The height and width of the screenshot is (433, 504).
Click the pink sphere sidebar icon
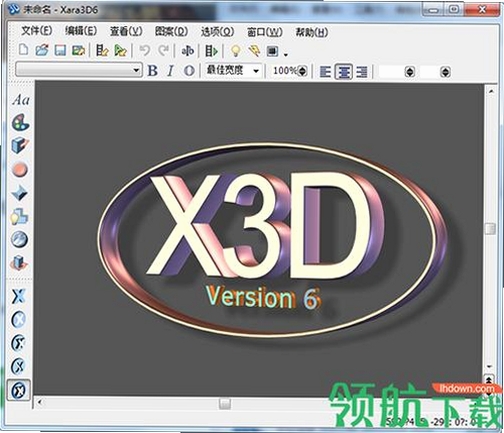pyautogui.click(x=20, y=169)
